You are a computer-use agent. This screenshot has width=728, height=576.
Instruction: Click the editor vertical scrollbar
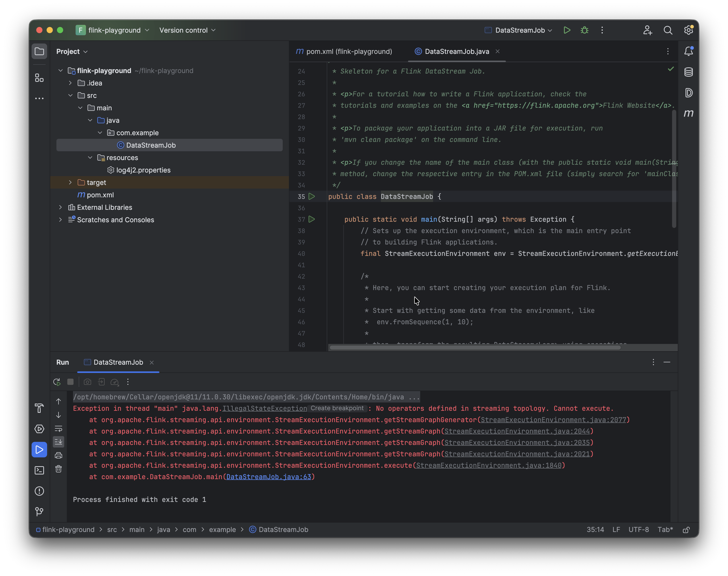point(674,169)
